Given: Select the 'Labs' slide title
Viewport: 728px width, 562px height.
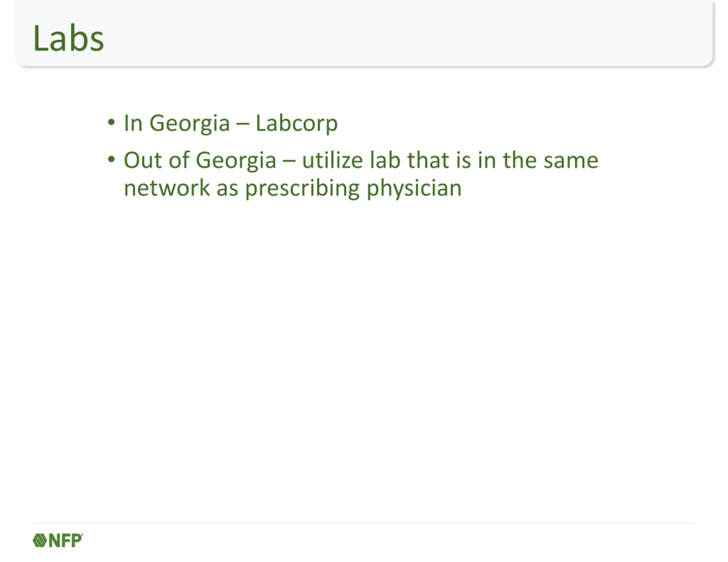Looking at the screenshot, I should tap(69, 38).
